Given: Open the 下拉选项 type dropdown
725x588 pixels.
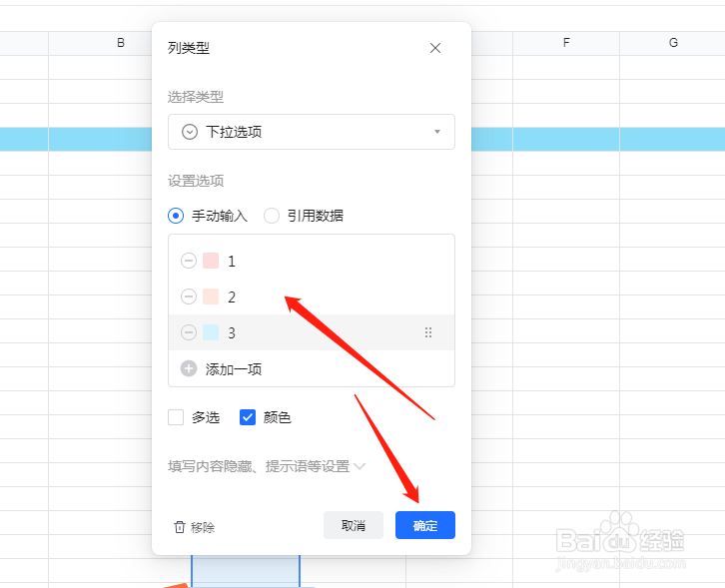Looking at the screenshot, I should [312, 132].
